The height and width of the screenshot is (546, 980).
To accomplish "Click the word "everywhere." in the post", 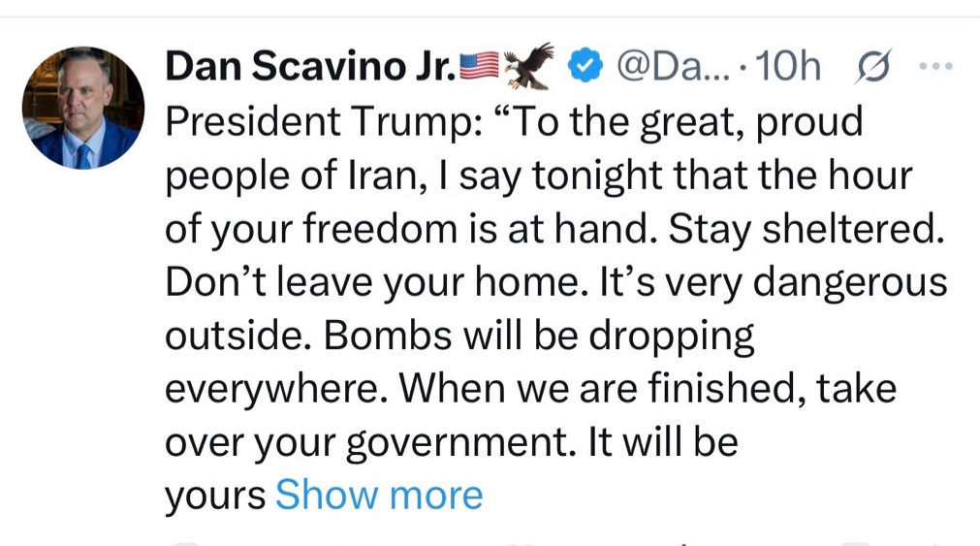I will [x=276, y=389].
